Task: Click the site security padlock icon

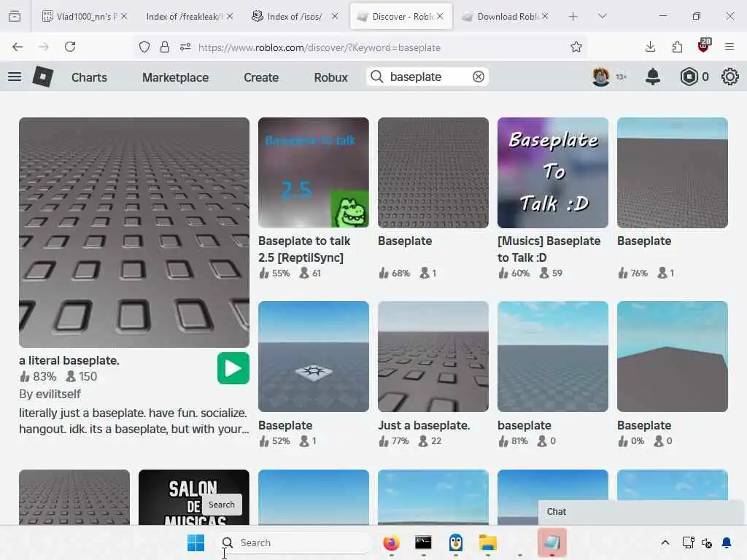Action: click(x=165, y=47)
